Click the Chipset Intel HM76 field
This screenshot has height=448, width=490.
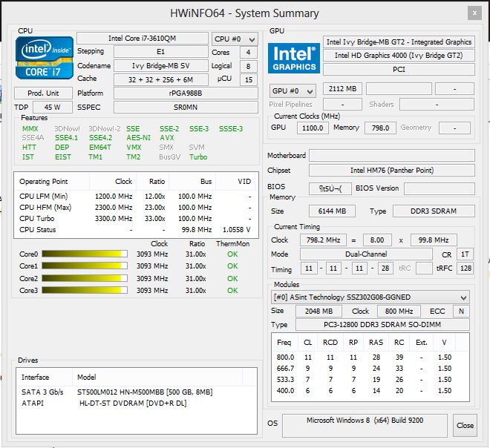point(392,170)
